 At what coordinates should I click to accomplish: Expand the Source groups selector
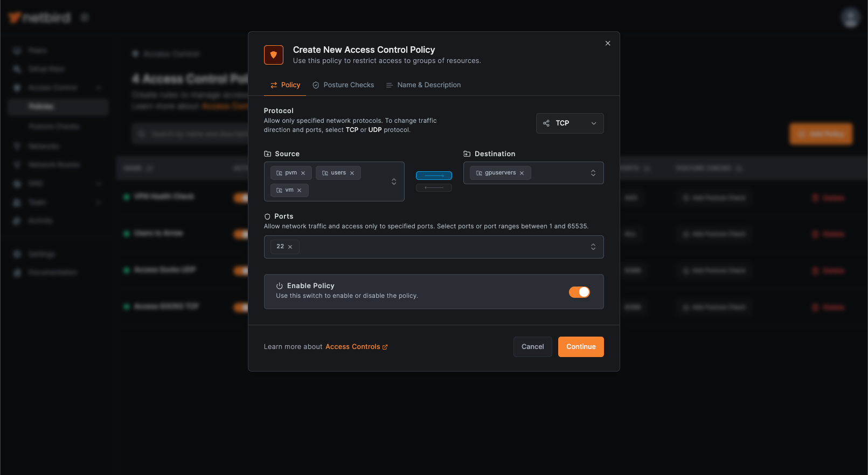coord(394,181)
